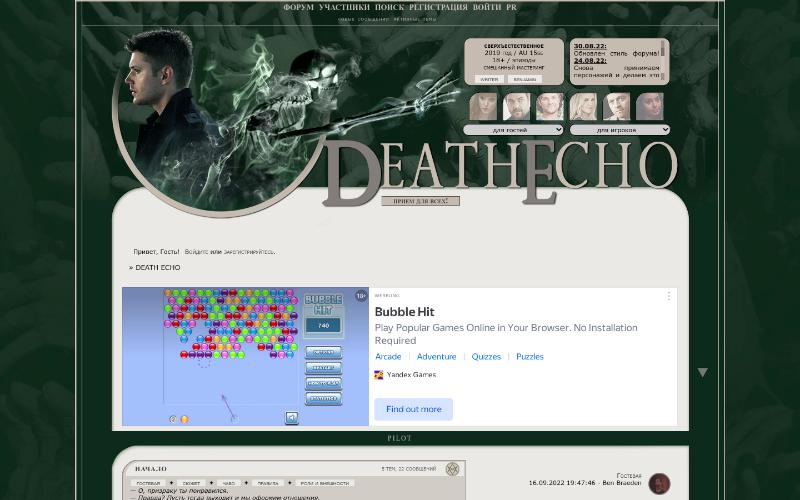The width and height of the screenshot is (800, 500).
Task: Click the Bubble Hit game thumbnail
Action: point(245,356)
